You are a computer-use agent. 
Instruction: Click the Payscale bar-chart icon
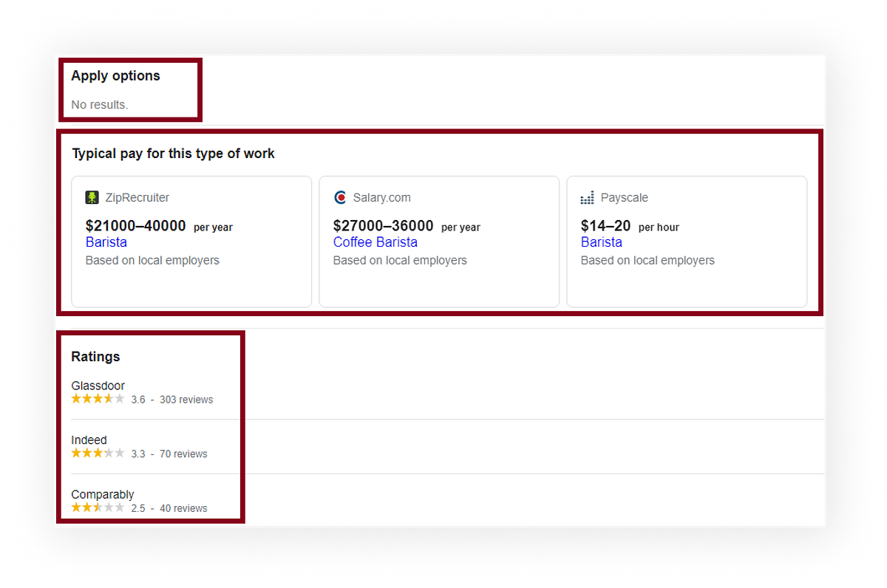point(587,197)
